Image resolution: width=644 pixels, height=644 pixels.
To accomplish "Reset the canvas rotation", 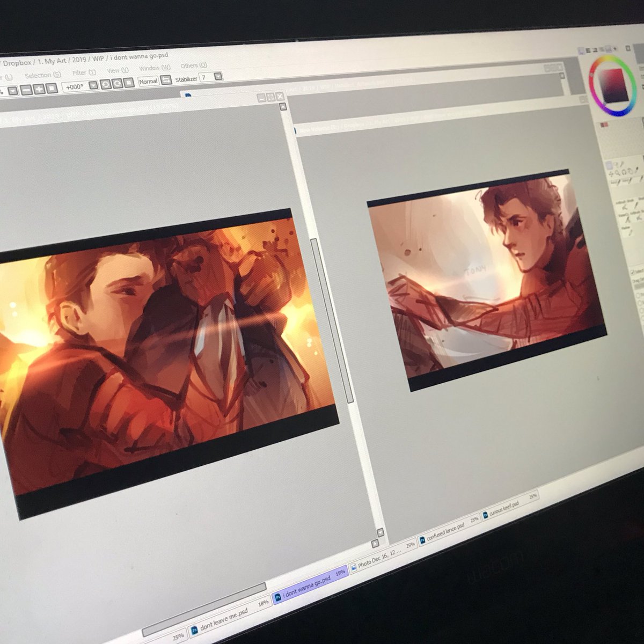I will (x=129, y=83).
